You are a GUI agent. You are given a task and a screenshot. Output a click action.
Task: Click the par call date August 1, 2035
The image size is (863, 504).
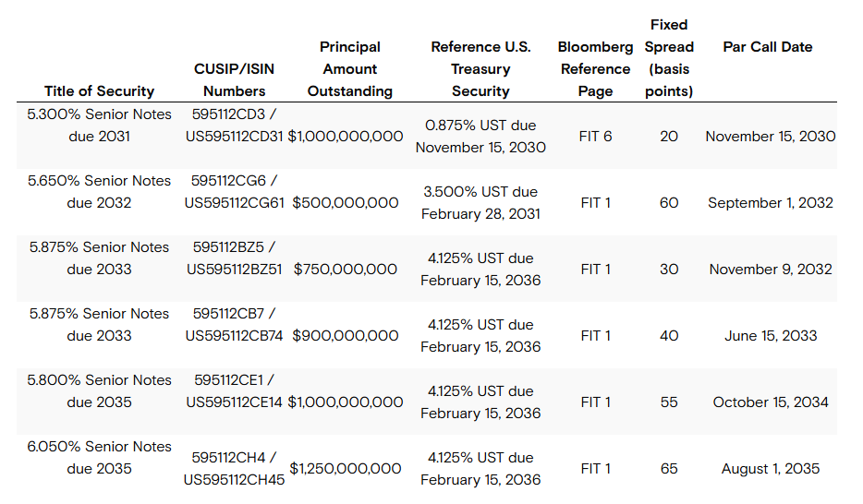click(x=771, y=468)
